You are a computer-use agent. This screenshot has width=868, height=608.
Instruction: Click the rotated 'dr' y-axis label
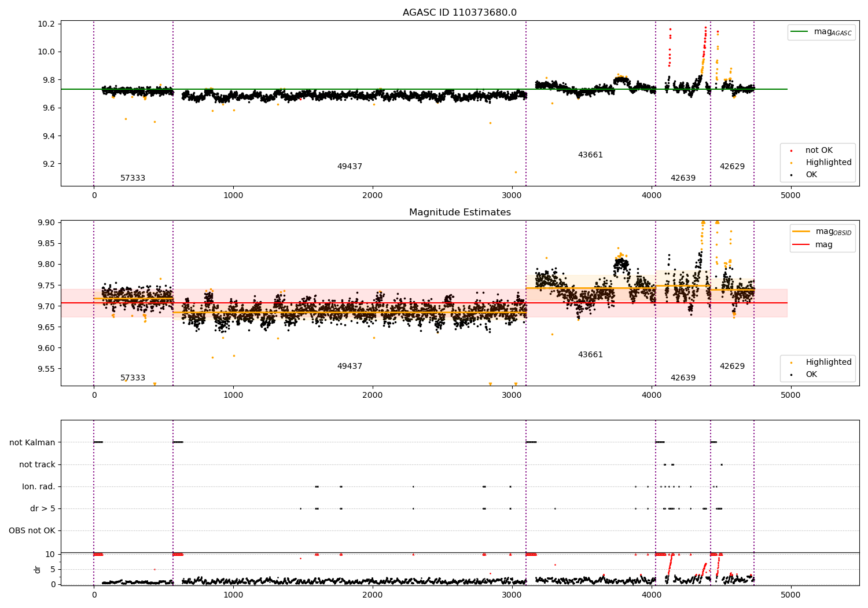pos(38,569)
